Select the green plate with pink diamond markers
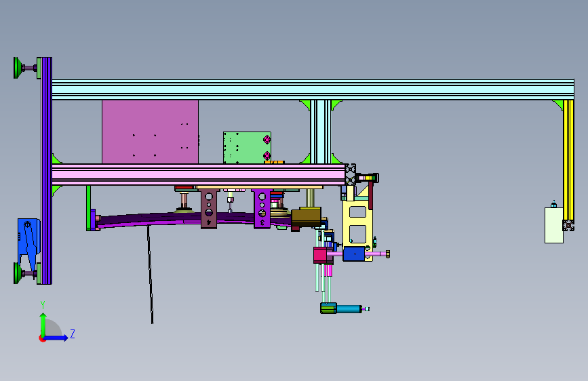 [247, 147]
